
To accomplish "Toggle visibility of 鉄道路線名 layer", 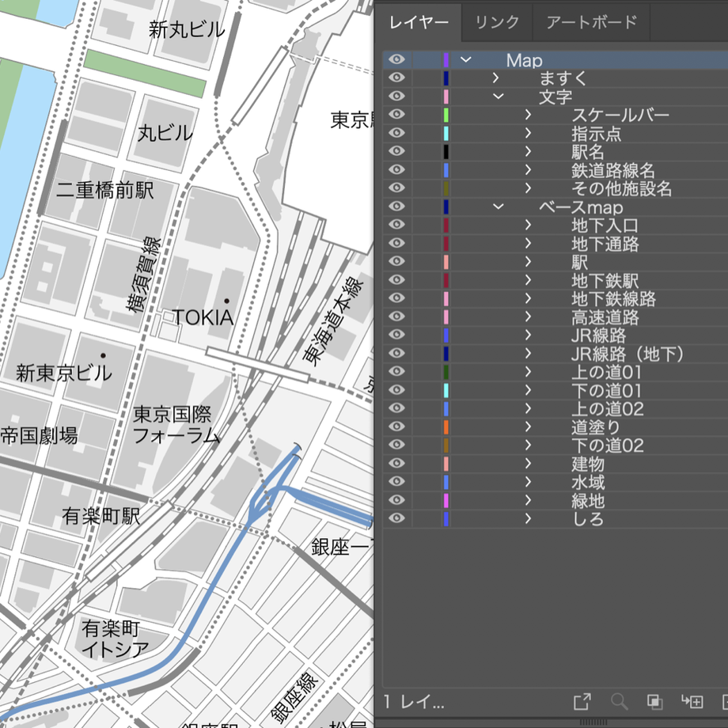I will pos(396,169).
